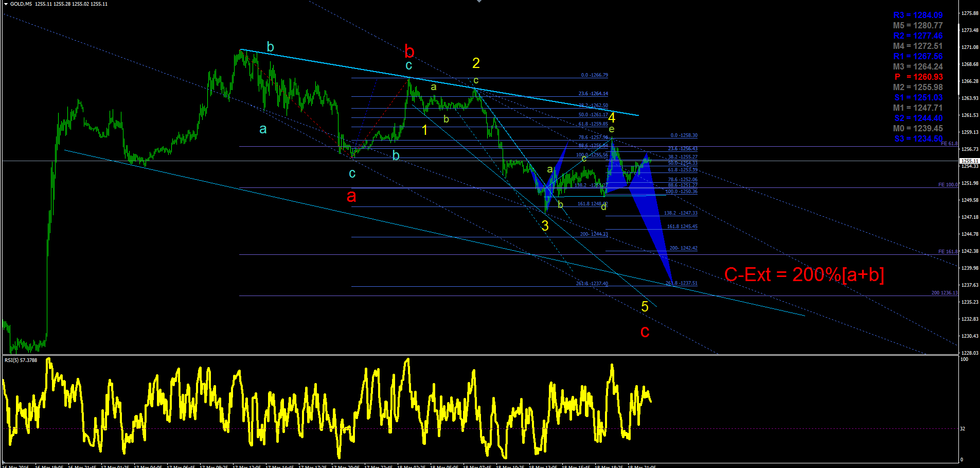Select Fibonacci level 23.6 -1264.14

593,94
